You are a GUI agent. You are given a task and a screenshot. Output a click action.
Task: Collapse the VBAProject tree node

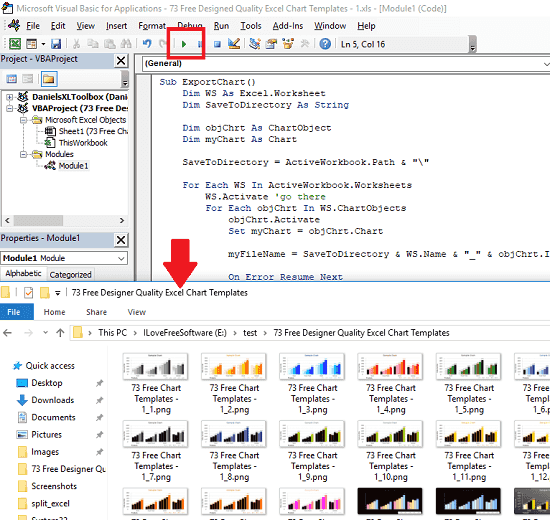coord(9,108)
